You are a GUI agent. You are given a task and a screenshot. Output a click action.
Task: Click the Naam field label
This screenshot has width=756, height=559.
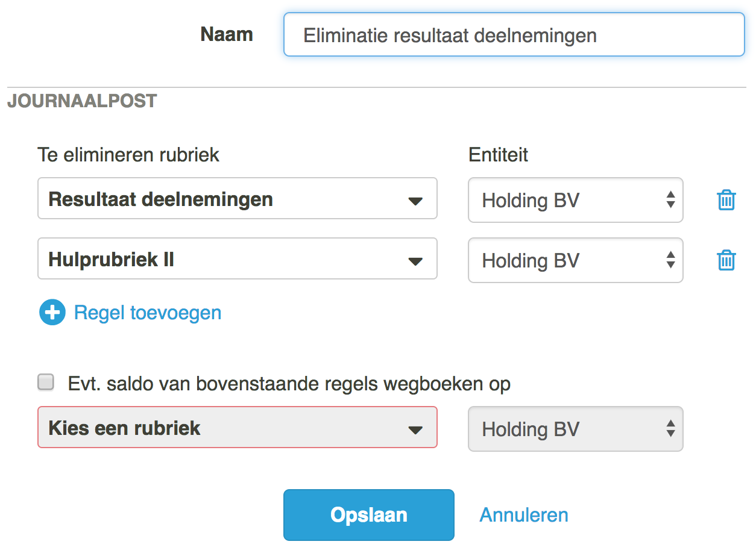(x=227, y=34)
